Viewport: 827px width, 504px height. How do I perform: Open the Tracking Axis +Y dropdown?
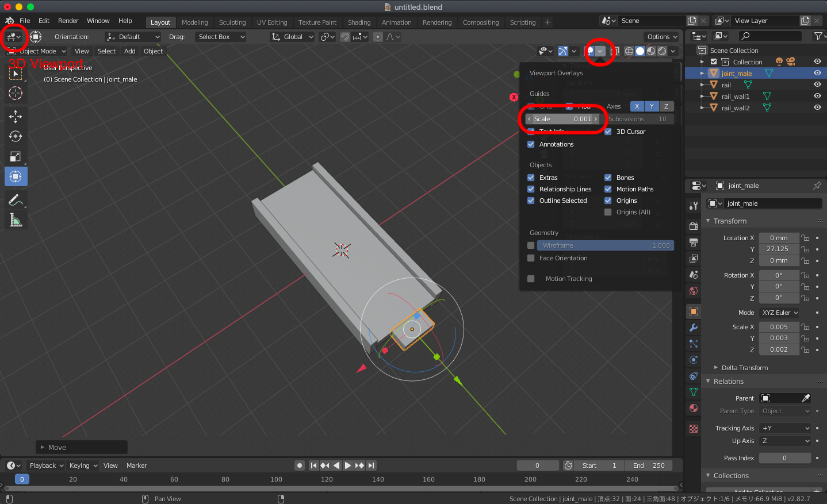pos(785,428)
